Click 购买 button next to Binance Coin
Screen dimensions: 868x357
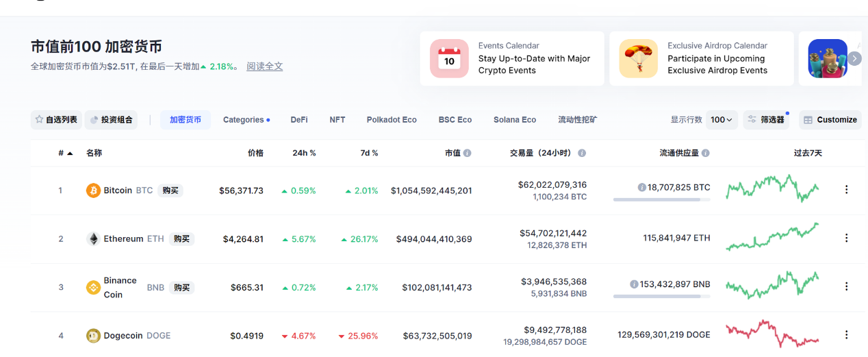[x=181, y=288]
